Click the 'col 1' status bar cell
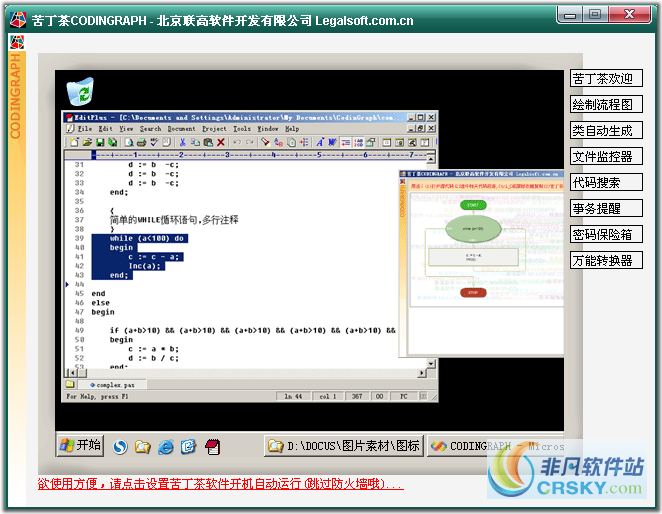 tap(328, 396)
